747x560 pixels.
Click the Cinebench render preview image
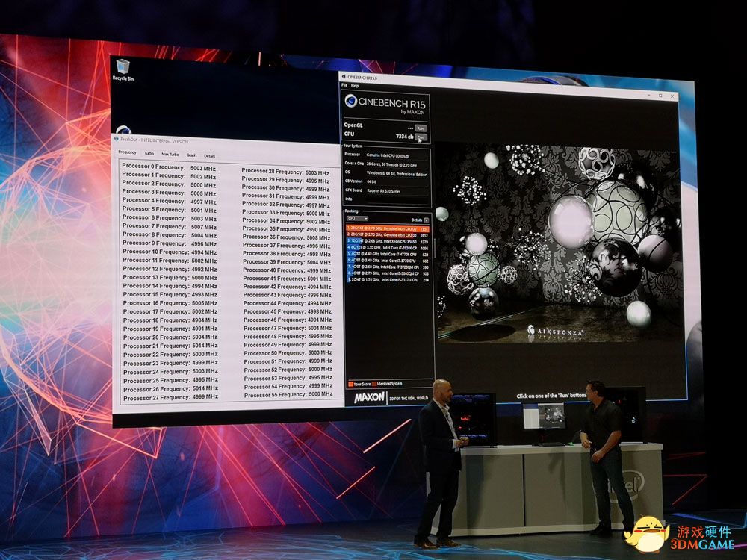point(560,243)
